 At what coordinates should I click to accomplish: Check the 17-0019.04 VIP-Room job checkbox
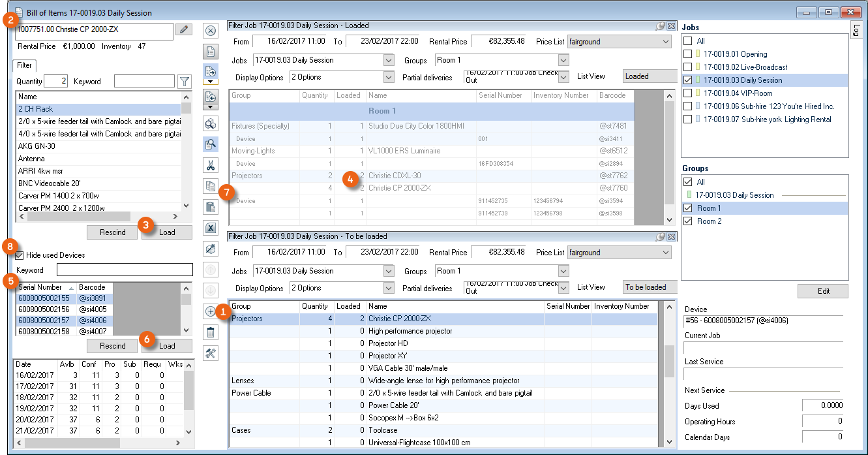pyautogui.click(x=687, y=93)
